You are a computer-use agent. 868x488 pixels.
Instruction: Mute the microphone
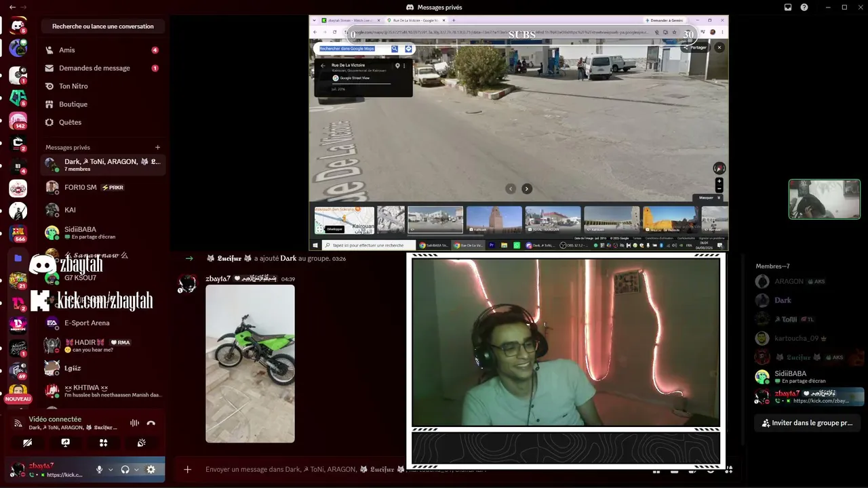[99, 470]
